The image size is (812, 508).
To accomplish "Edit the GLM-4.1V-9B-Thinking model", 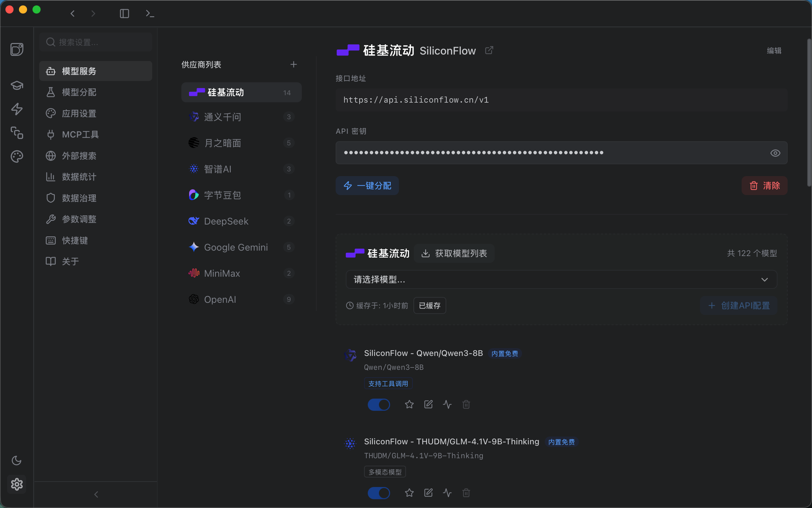I will (428, 493).
